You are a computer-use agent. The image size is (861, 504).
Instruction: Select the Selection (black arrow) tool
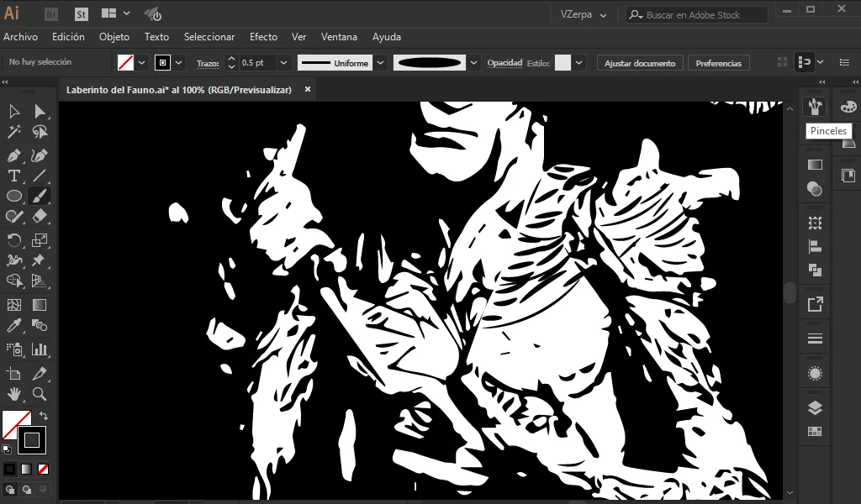(14, 112)
